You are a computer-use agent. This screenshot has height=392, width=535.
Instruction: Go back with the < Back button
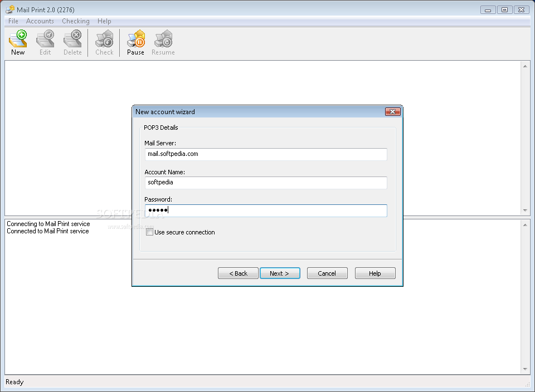[x=238, y=273]
